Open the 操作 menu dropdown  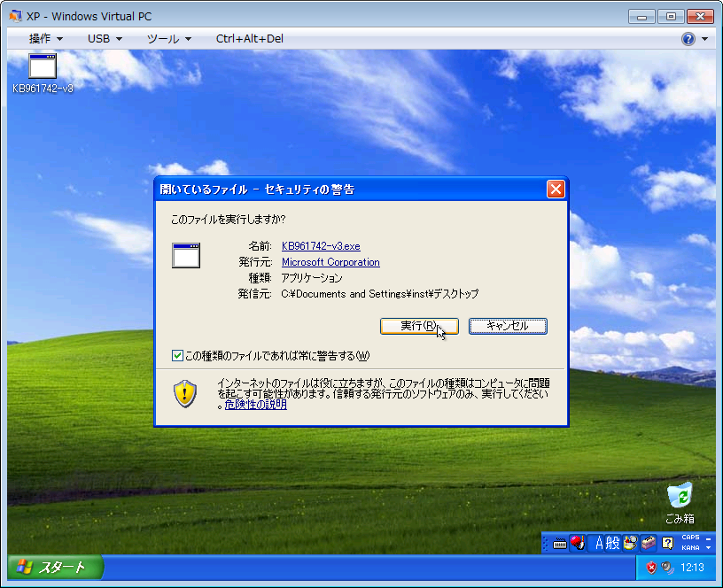46,39
